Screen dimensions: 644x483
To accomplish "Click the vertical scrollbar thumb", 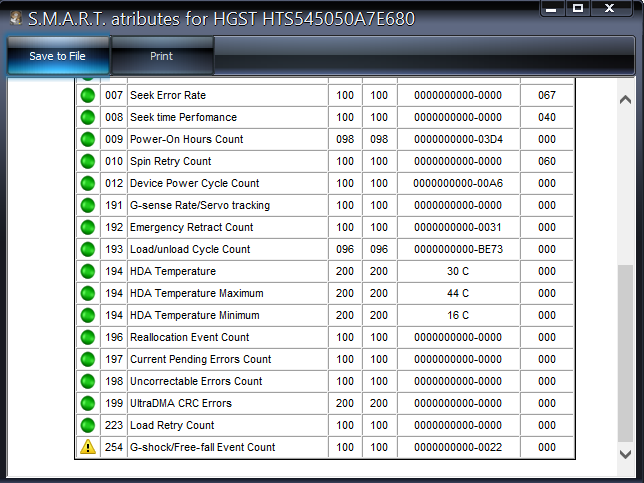I will [625, 354].
